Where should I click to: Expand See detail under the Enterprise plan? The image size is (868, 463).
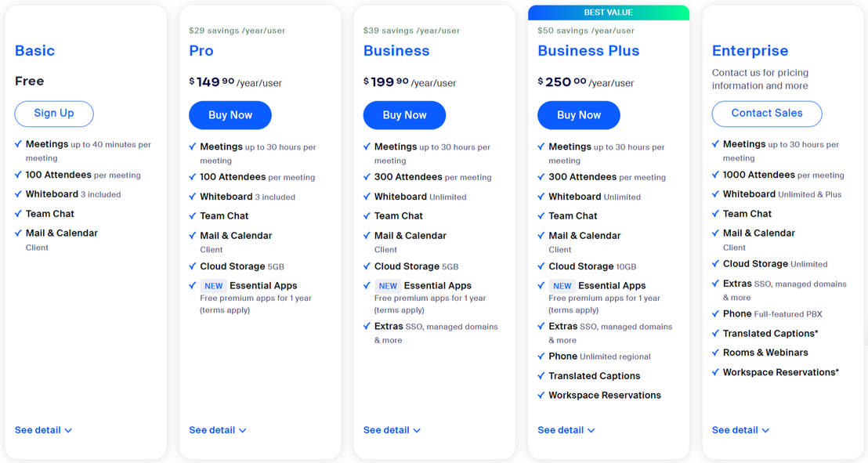[x=740, y=429]
